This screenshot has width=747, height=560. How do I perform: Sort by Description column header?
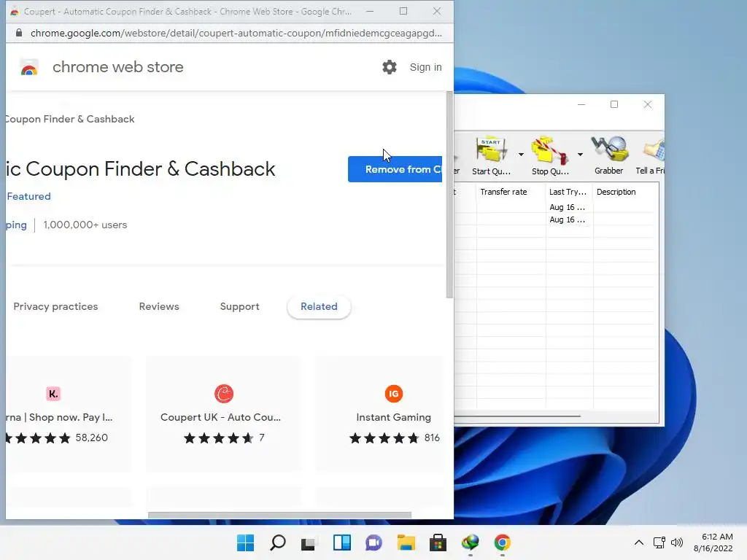(x=625, y=192)
